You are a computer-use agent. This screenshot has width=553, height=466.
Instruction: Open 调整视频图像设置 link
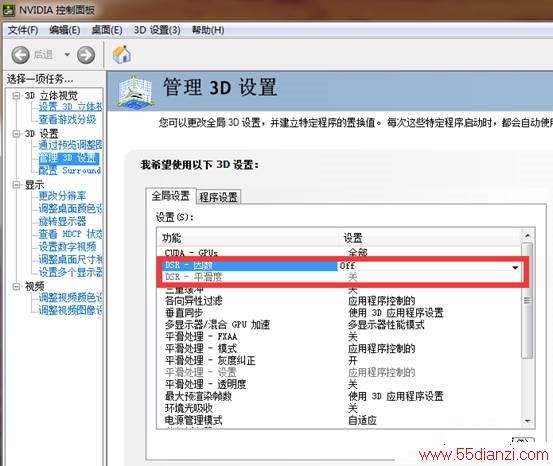tap(71, 310)
